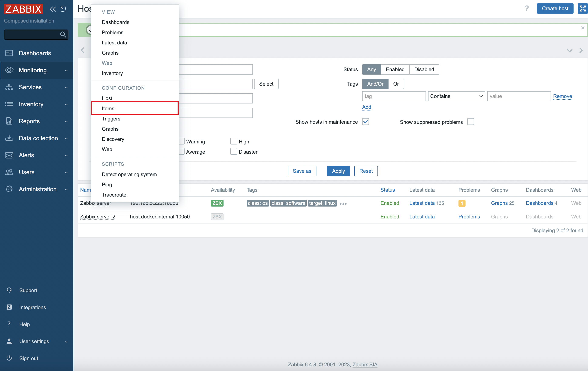Viewport: 588px width, 371px height.
Task: Expand the Data collection section
Action: click(37, 138)
